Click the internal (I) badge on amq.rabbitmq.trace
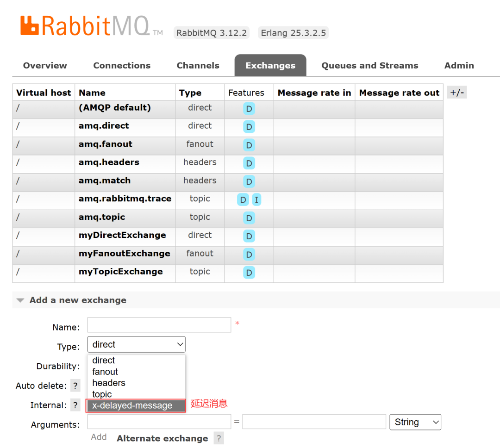The height and width of the screenshot is (448, 500). pos(257,199)
